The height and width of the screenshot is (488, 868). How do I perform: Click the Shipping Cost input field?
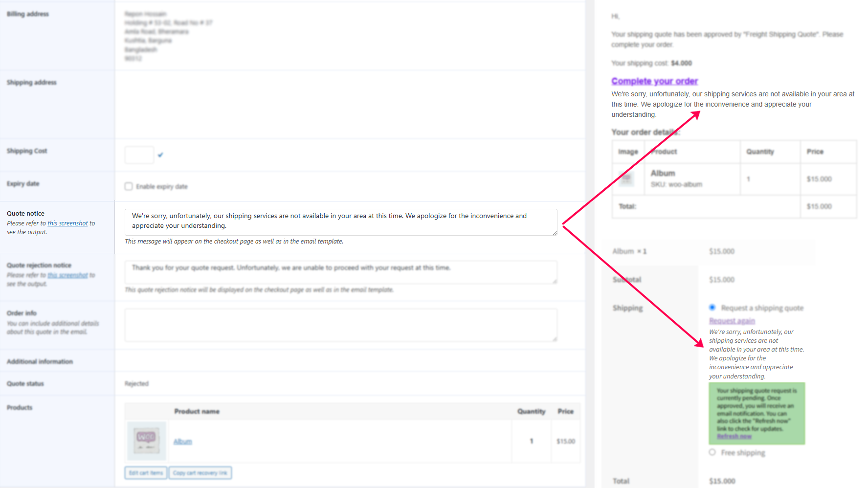[x=139, y=155]
